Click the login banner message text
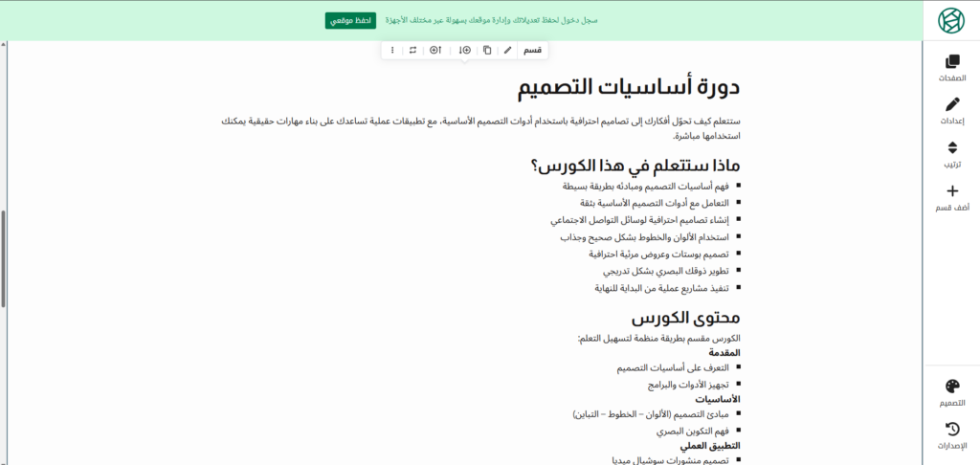The image size is (980, 465). click(492, 20)
